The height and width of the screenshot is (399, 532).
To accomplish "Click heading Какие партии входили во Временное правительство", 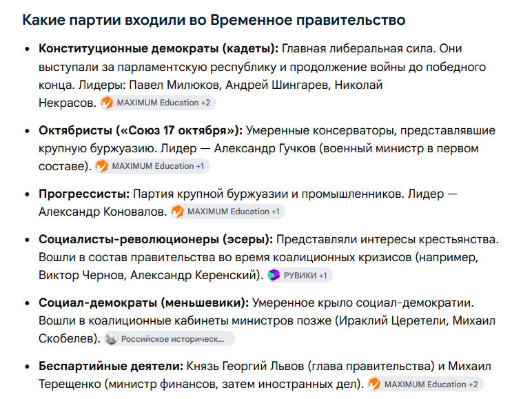I will pos(214,20).
